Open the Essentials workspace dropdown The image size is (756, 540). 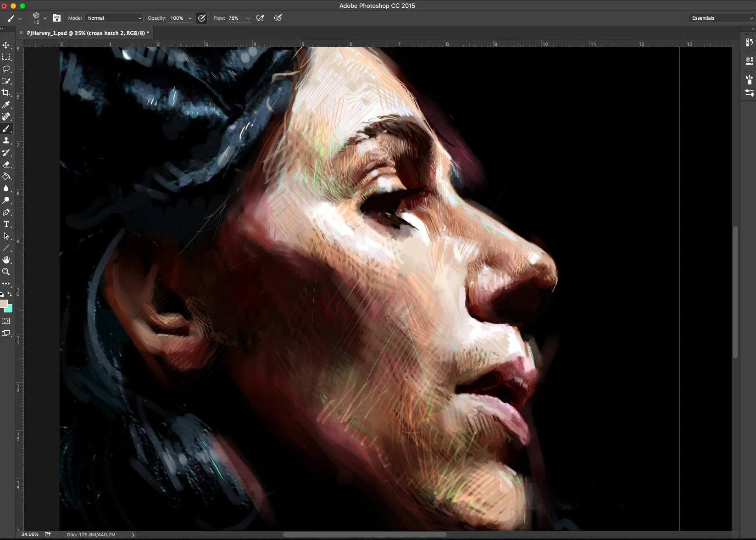[x=721, y=18]
